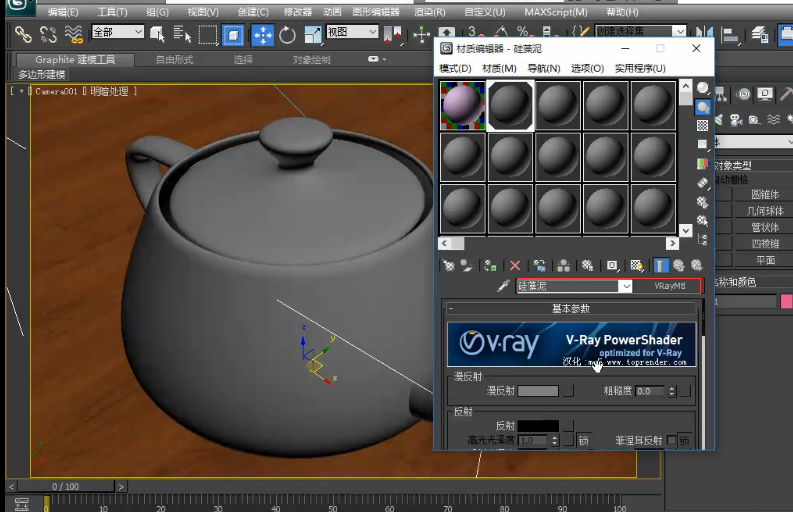Open the material name dropdown 硅藻泥
This screenshot has width=793, height=512.
pos(626,286)
